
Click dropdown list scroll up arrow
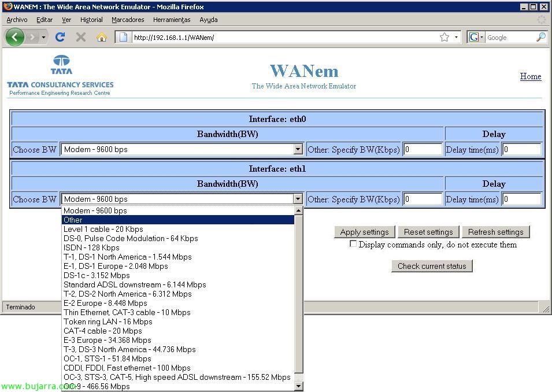298,210
